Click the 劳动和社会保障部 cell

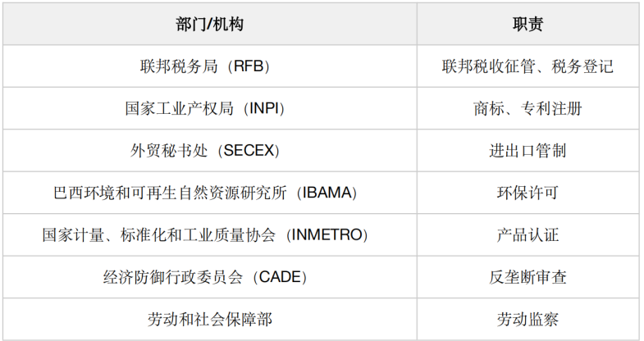click(x=210, y=319)
